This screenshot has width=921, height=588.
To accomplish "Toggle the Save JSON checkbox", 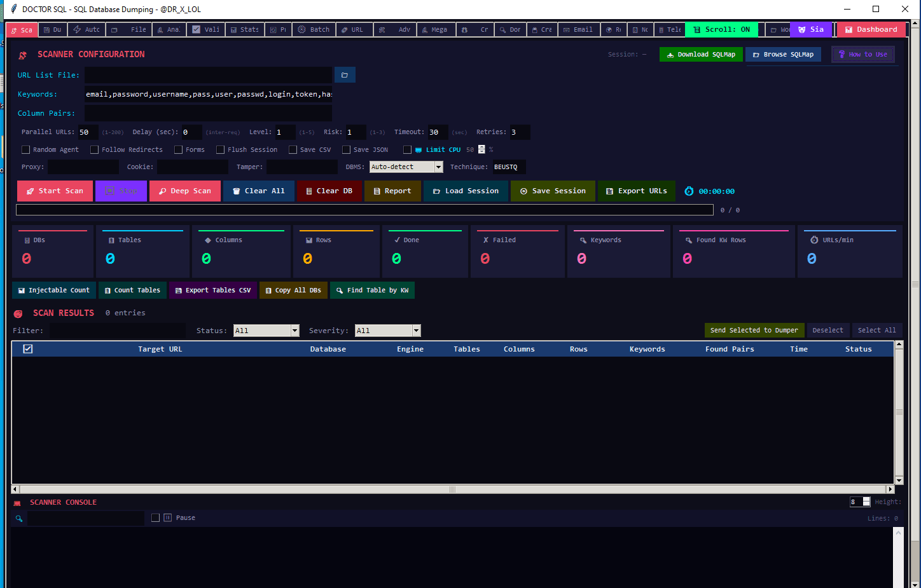I will click(347, 150).
